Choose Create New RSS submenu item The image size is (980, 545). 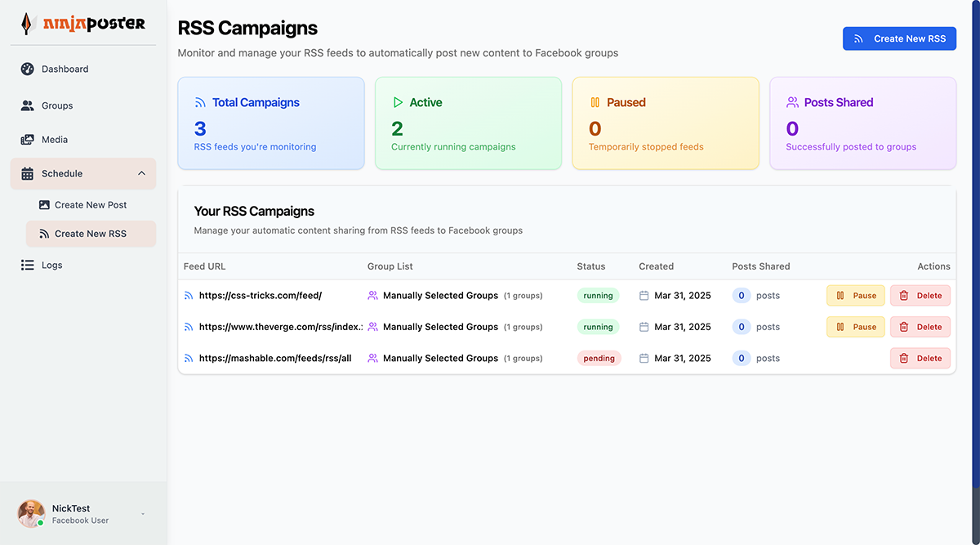[x=91, y=234]
